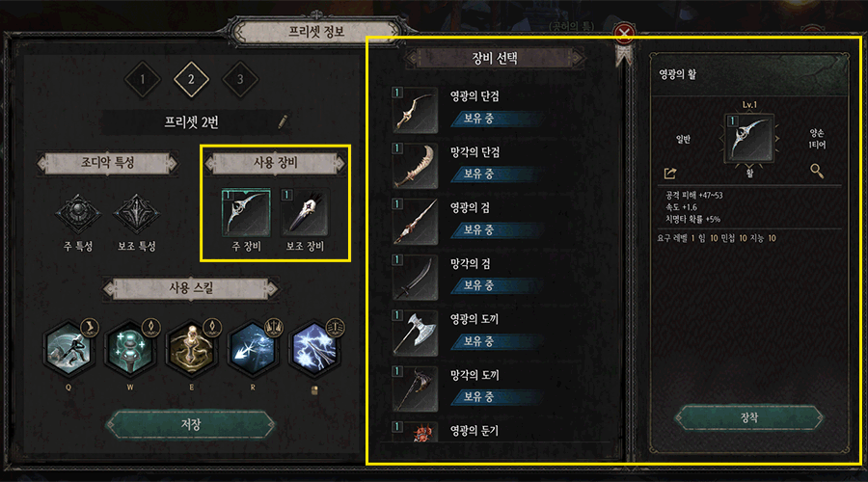Click the 저장 save button

pos(190,424)
